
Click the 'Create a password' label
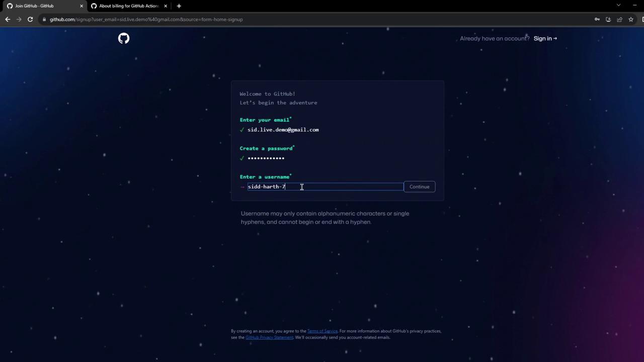pos(266,148)
